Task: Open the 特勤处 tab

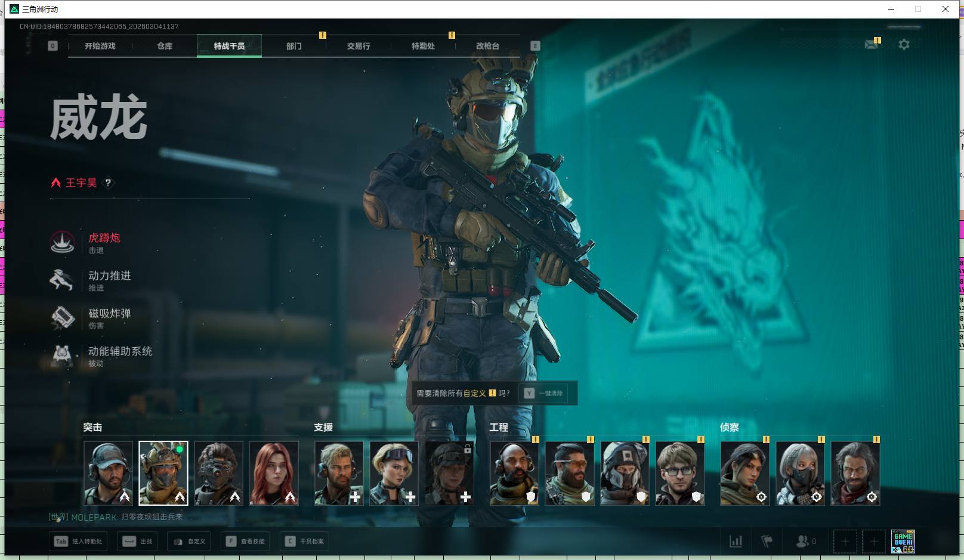Action: [423, 46]
